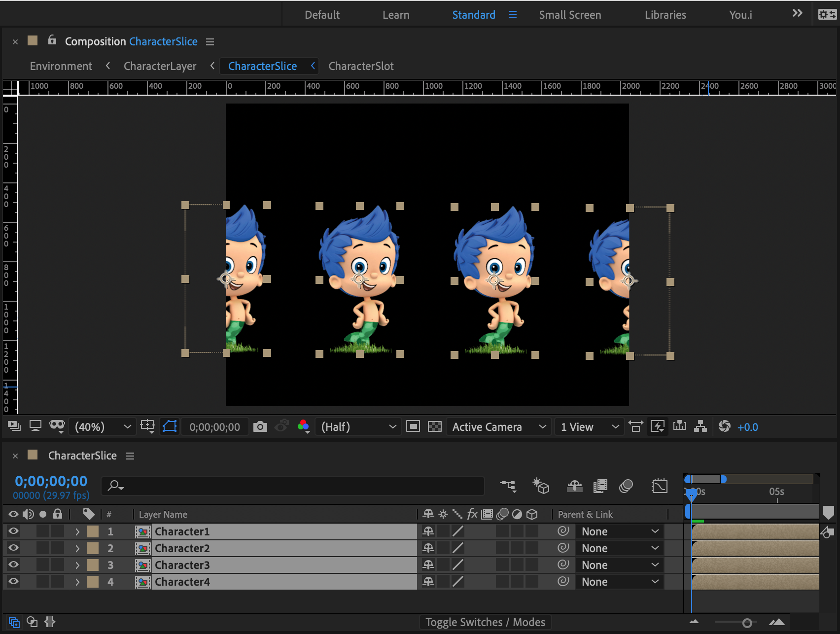Click the current time 0;00;00;00 in timeline
This screenshot has width=840, height=634.
point(51,481)
